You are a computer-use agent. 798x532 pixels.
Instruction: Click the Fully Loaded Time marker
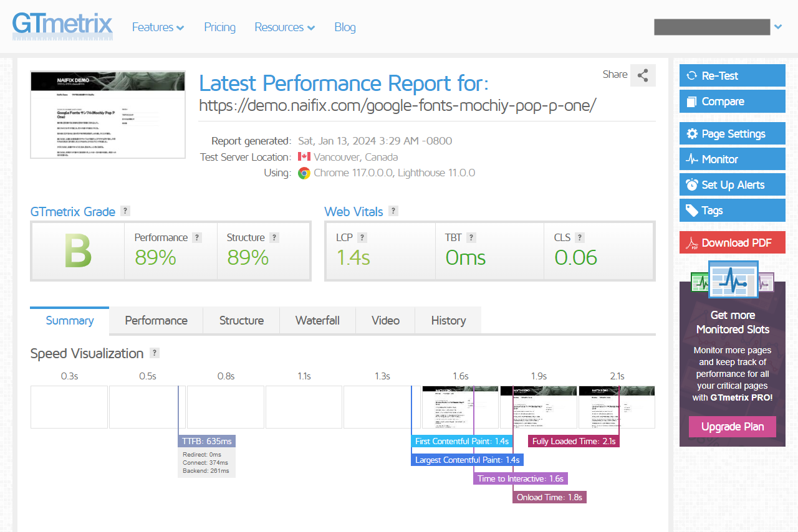pos(574,441)
